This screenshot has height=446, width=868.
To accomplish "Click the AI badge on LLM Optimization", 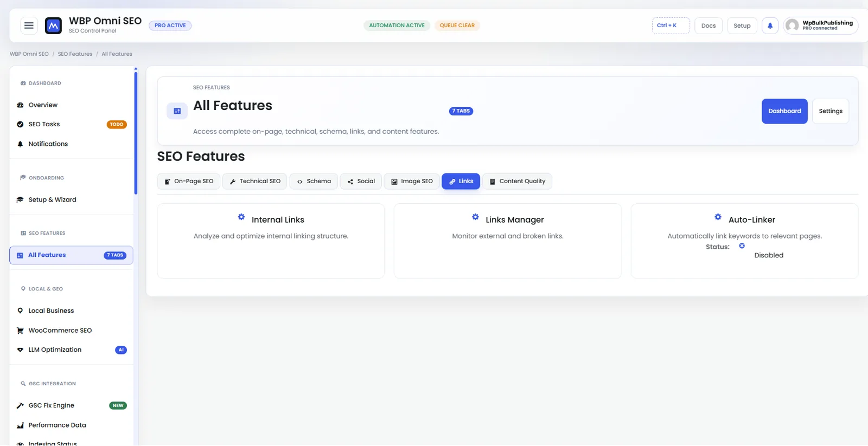I will click(x=121, y=350).
